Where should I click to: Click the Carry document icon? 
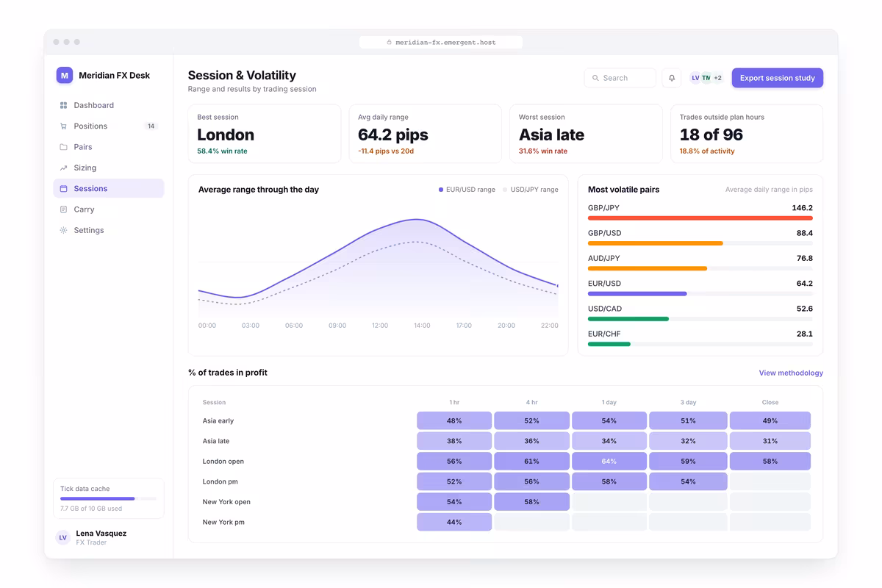click(63, 209)
